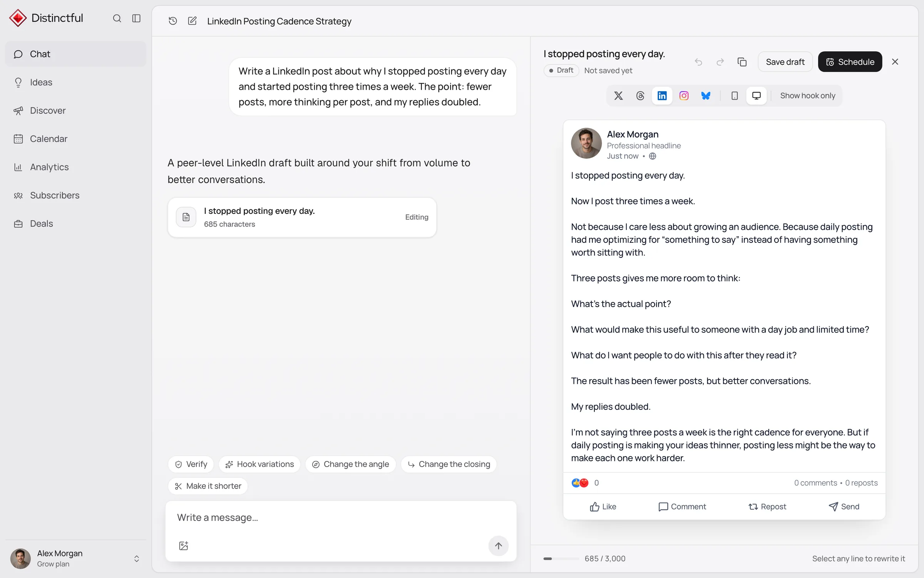The width and height of the screenshot is (924, 578).
Task: Click Comment on the post preview
Action: 682,507
